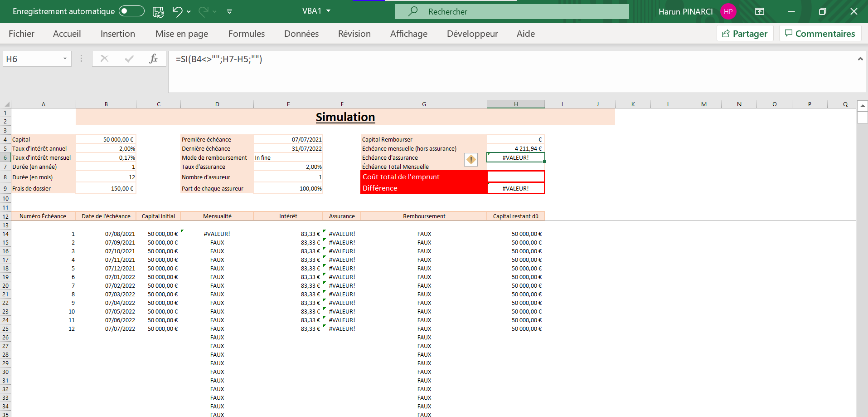The height and width of the screenshot is (417, 868).
Task: Select the #VALEUR! cell in Mensualité column
Action: coord(217,234)
